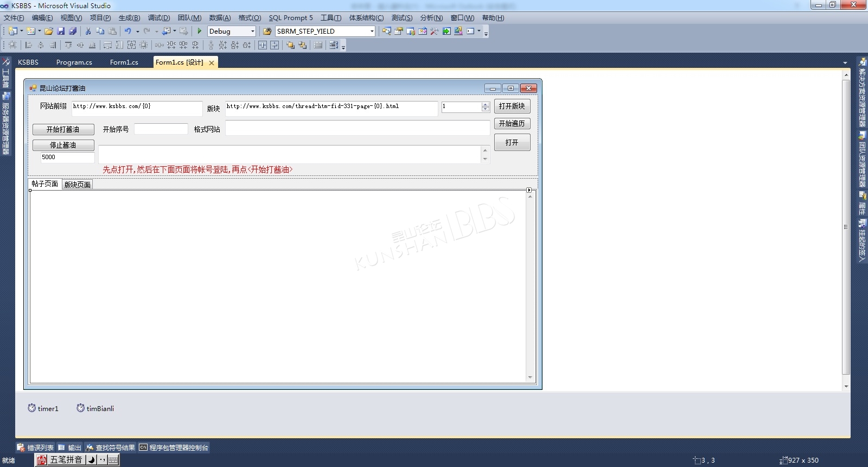The width and height of the screenshot is (868, 467).
Task: Undo the last action with the arrow icon
Action: [128, 31]
